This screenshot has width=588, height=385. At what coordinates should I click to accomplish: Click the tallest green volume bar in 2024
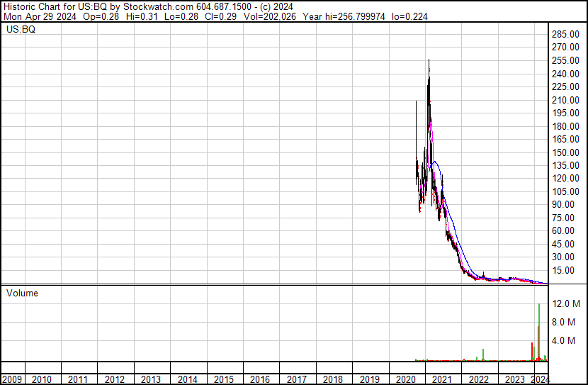click(539, 332)
